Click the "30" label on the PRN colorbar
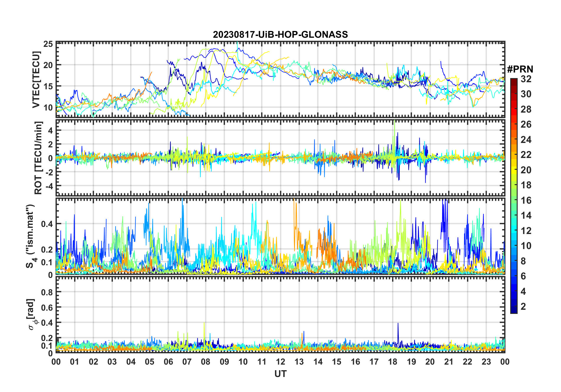 tap(526, 94)
